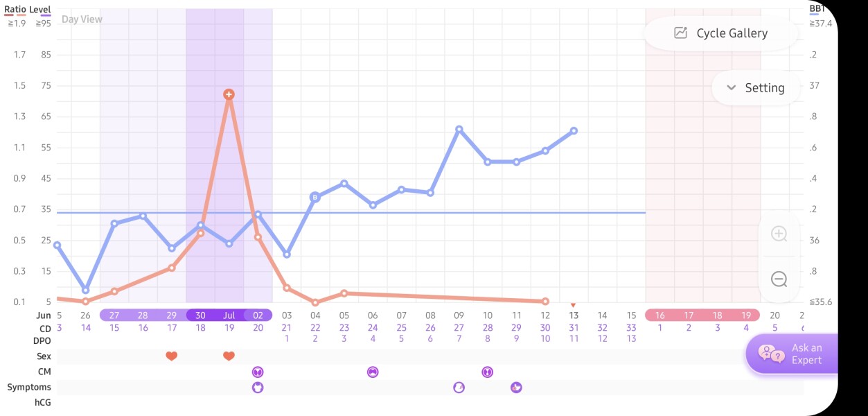Open the symptoms icon on July 9

(x=459, y=388)
